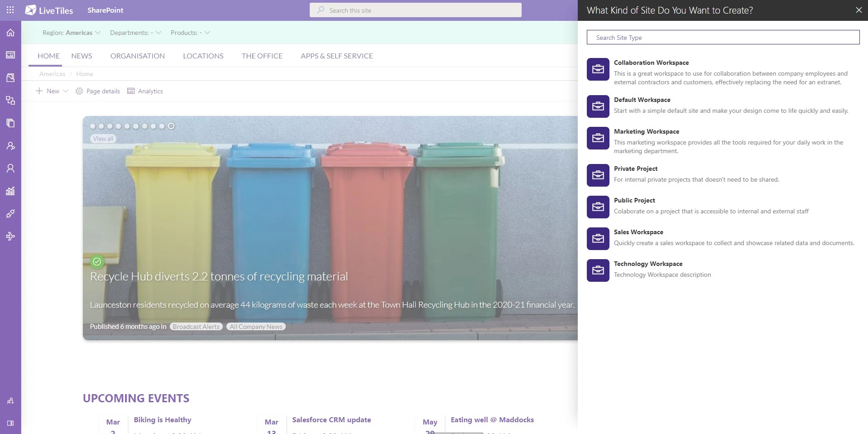Click the Private Project briefcase icon
868x434 pixels.
click(598, 175)
